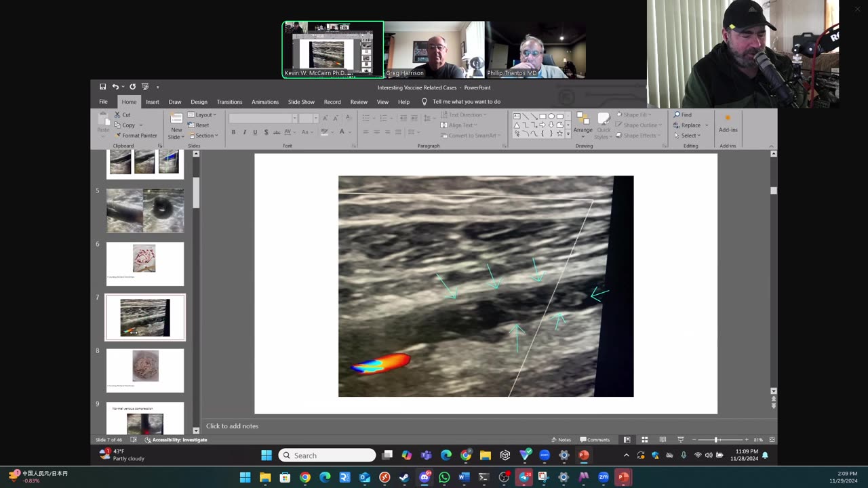Open Microsoft Teams in the shared-screen taskbar
This screenshot has width=868, height=488.
426,455
